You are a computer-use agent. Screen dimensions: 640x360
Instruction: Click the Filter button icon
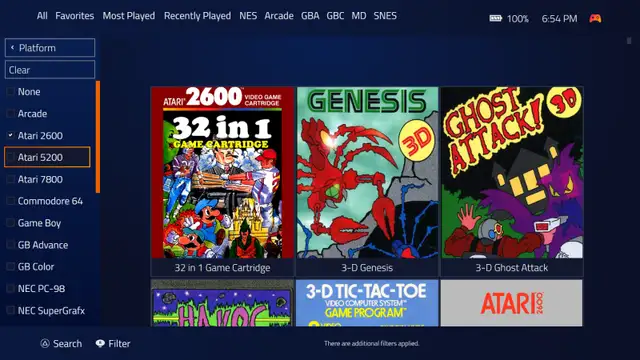[100, 344]
